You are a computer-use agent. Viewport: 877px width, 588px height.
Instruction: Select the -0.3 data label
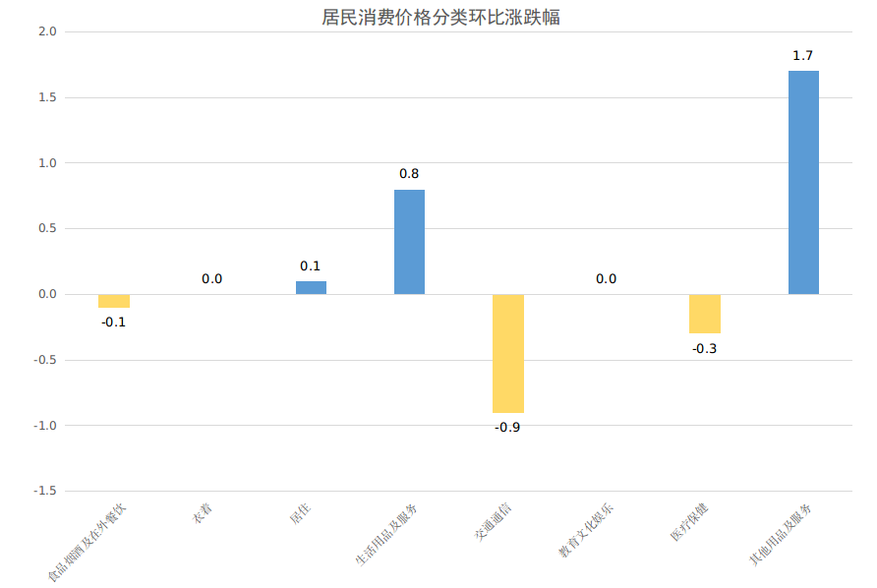tap(704, 349)
